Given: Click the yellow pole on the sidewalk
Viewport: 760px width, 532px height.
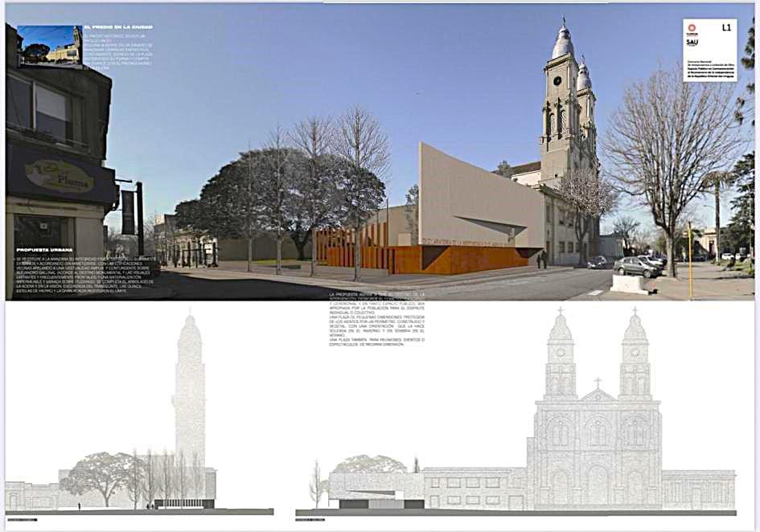Looking at the screenshot, I should [x=690, y=248].
